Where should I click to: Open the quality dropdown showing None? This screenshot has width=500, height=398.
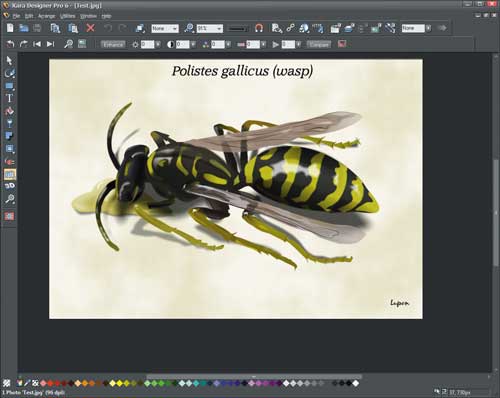165,28
